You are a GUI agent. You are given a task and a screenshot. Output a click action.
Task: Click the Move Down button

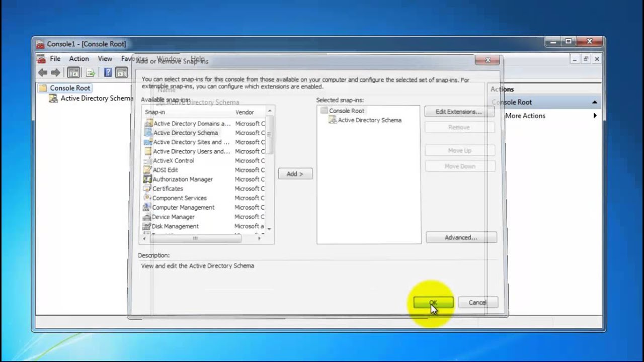pos(460,166)
